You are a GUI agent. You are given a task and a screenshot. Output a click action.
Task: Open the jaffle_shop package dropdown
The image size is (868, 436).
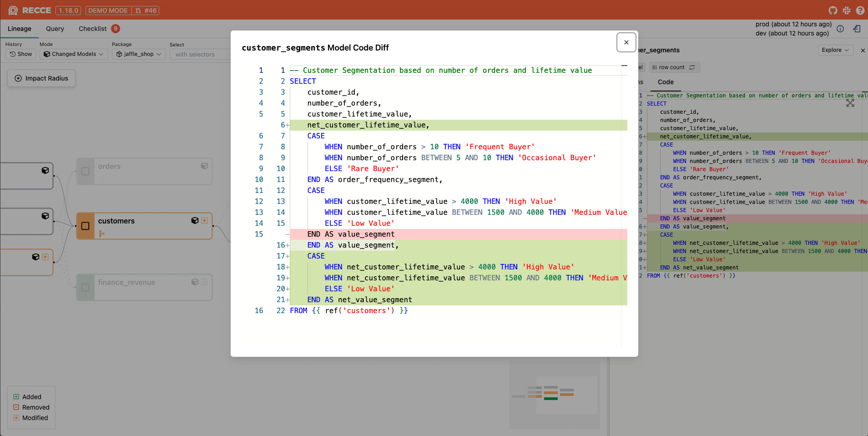tap(139, 54)
